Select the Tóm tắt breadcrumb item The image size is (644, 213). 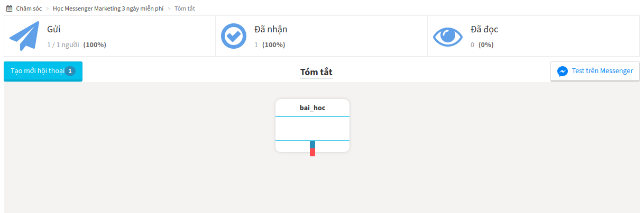(x=185, y=8)
